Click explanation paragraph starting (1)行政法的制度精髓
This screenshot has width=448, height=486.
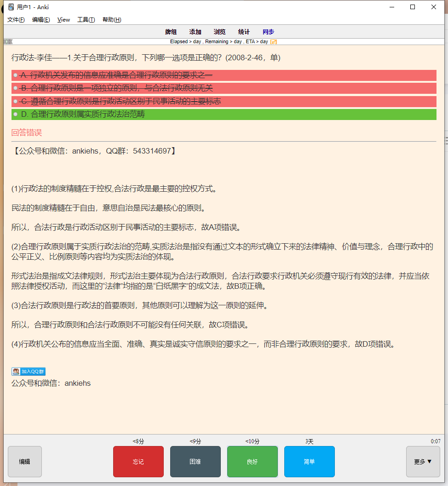[x=114, y=189]
